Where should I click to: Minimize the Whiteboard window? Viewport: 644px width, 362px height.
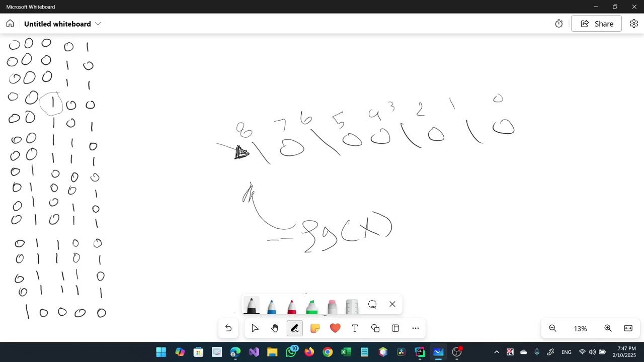click(x=596, y=7)
